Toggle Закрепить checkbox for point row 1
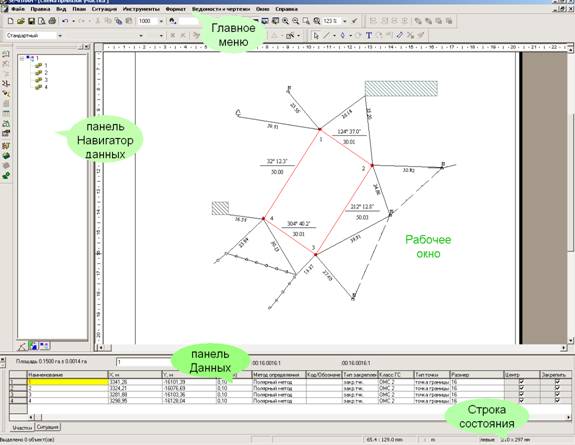This screenshot has width=575, height=445. pos(557,382)
